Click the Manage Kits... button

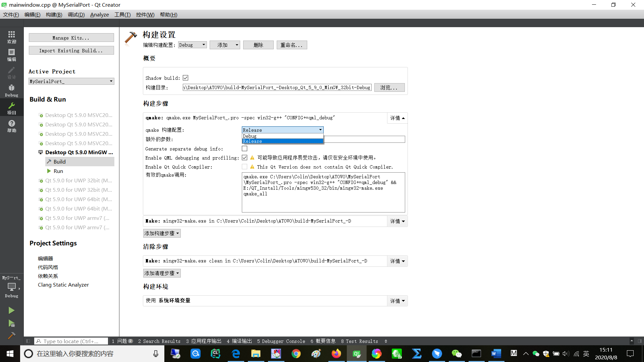coord(71,38)
